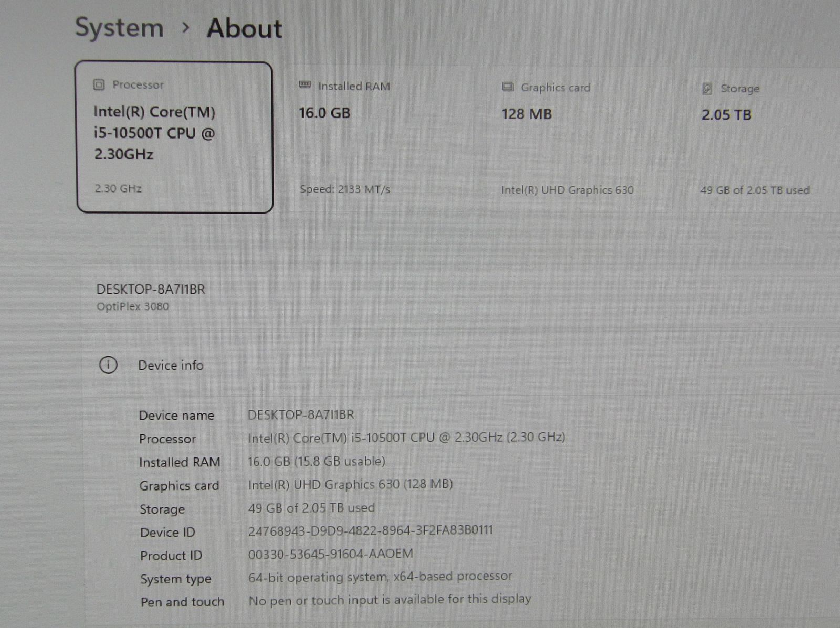Click the Processor row label in Device info
Screen dimensions: 840x628
(x=167, y=439)
